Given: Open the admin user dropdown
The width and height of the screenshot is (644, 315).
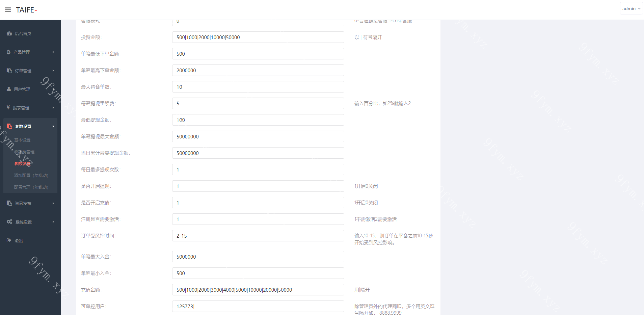Looking at the screenshot, I should (631, 8).
